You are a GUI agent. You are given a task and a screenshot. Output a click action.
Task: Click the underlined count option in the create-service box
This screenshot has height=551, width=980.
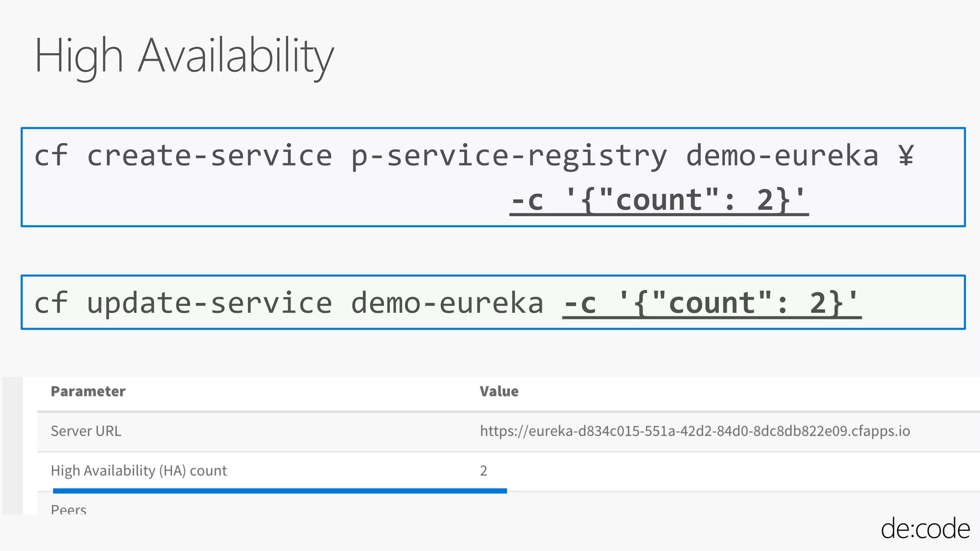click(658, 201)
